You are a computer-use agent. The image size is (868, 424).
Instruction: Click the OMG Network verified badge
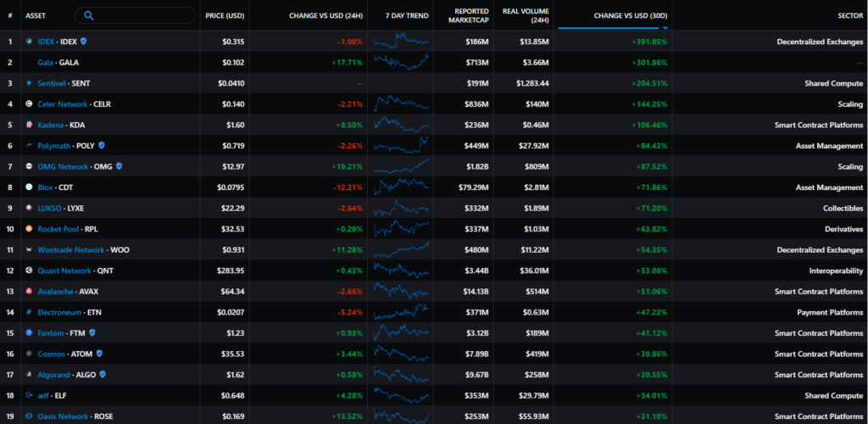coord(119,166)
